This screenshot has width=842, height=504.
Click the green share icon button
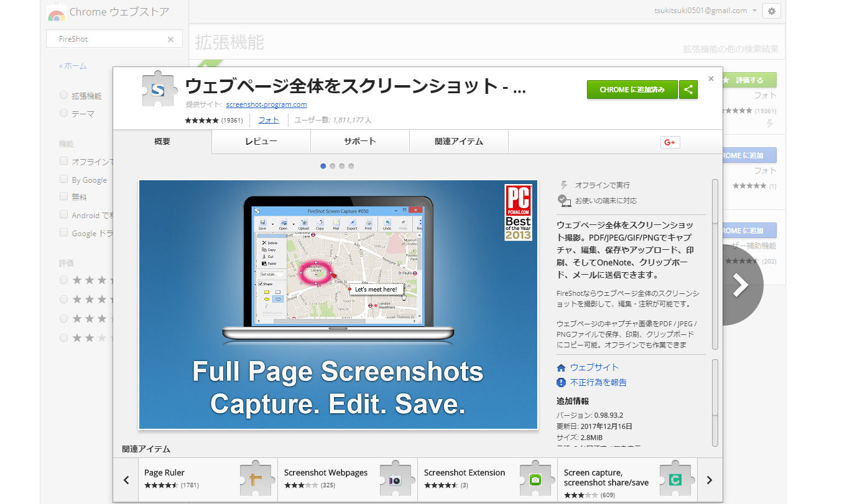click(x=688, y=89)
